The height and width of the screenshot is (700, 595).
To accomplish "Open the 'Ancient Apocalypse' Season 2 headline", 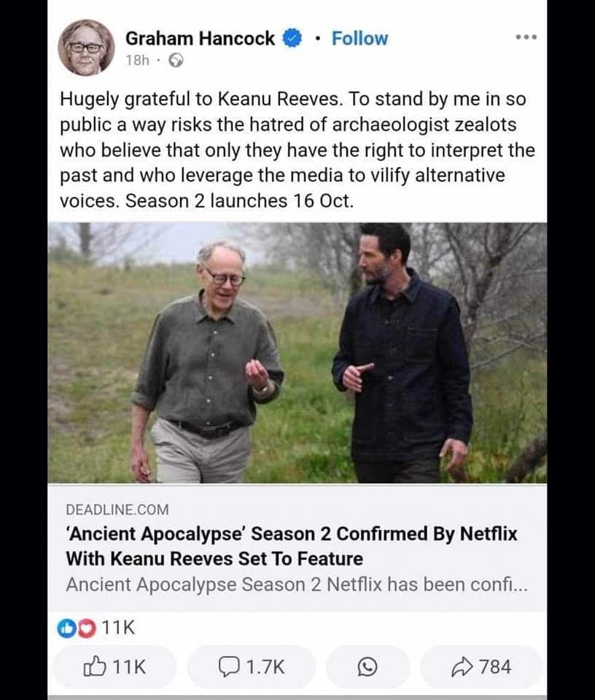I will 292,546.
